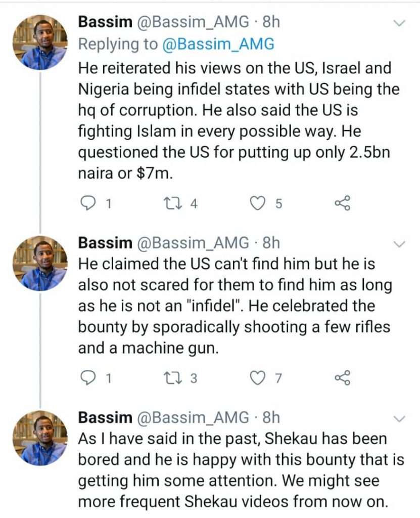Expand menu chevron on second tweet
The height and width of the screenshot is (518, 420).
pyautogui.click(x=399, y=244)
